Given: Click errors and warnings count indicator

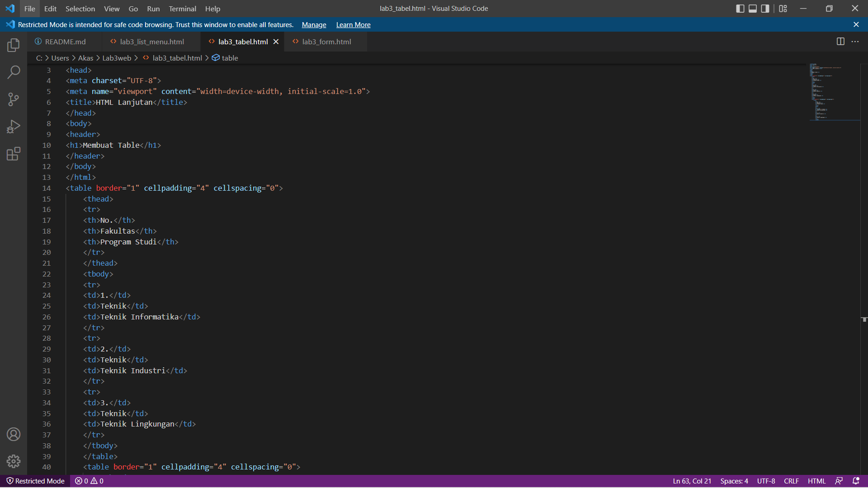Looking at the screenshot, I should 89,481.
